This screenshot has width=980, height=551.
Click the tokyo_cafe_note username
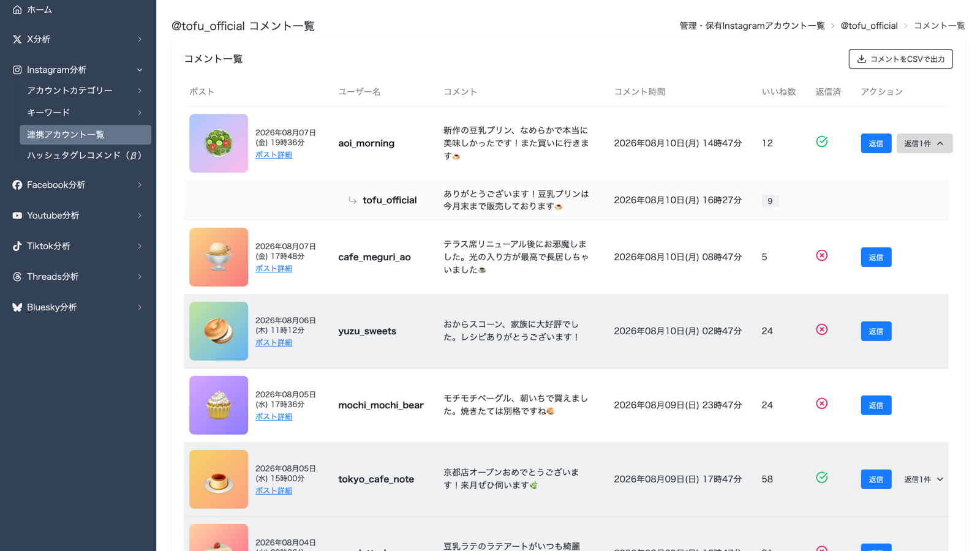tap(376, 479)
